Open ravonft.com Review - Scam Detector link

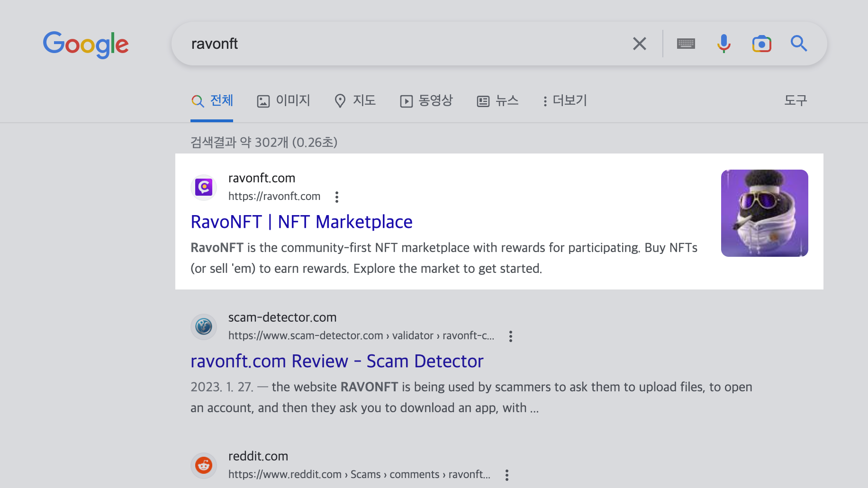[337, 361]
